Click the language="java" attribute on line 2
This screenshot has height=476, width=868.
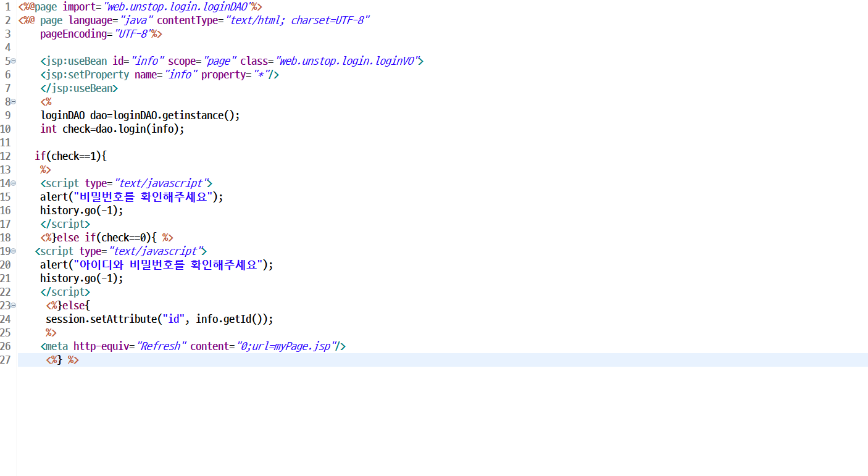click(x=110, y=20)
